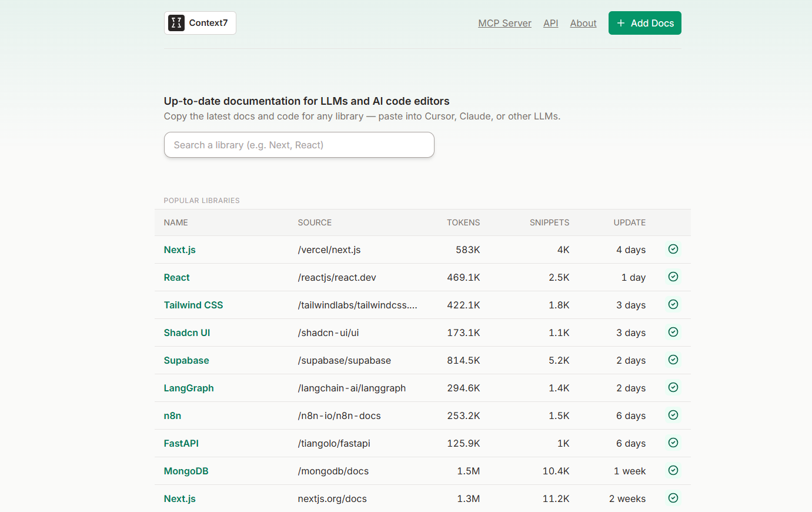Click the 253.2K tokens value

[x=463, y=415]
